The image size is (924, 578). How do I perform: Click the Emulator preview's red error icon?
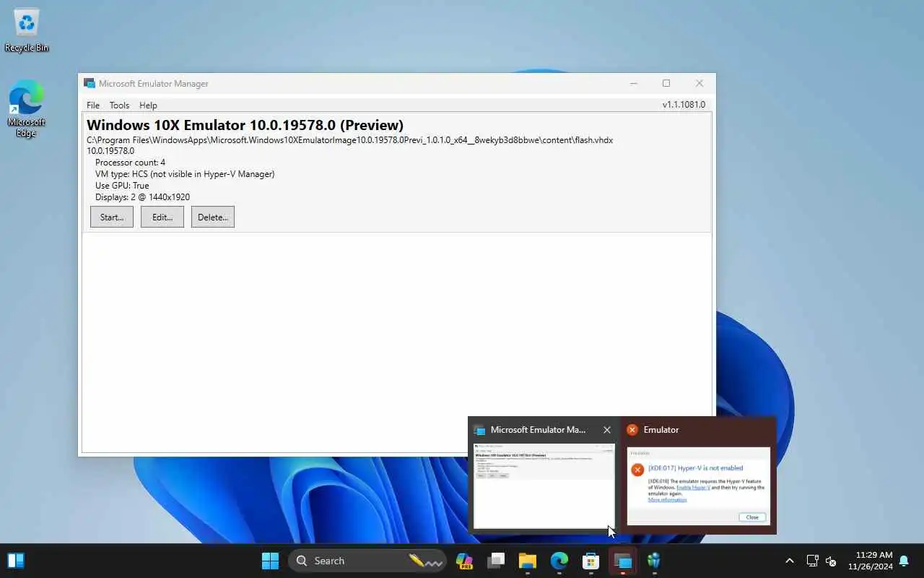point(632,430)
